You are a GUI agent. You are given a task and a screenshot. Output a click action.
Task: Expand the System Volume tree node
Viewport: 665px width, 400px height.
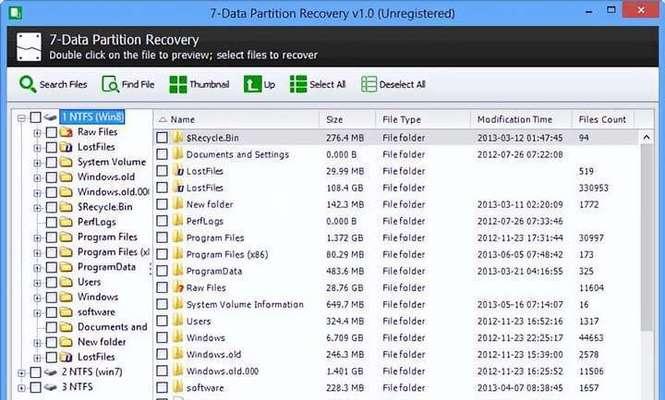tap(37, 163)
